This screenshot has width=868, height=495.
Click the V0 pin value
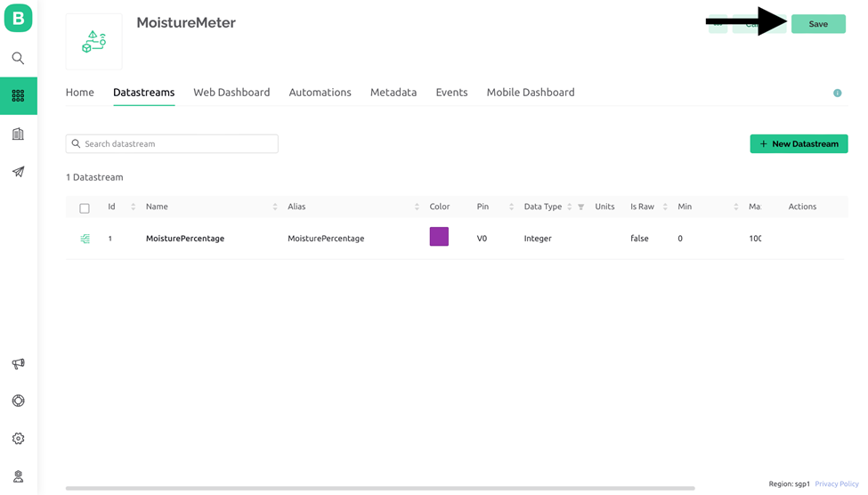coord(482,239)
